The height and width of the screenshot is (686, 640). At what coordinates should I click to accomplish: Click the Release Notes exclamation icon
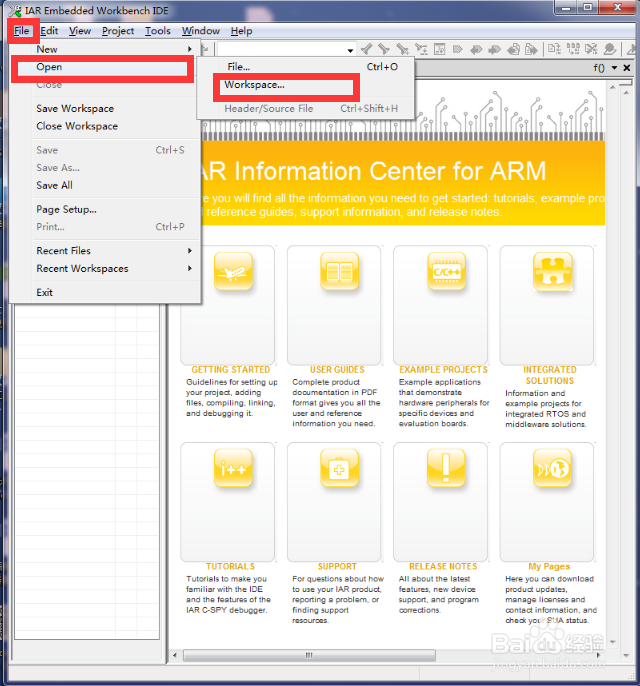point(446,468)
